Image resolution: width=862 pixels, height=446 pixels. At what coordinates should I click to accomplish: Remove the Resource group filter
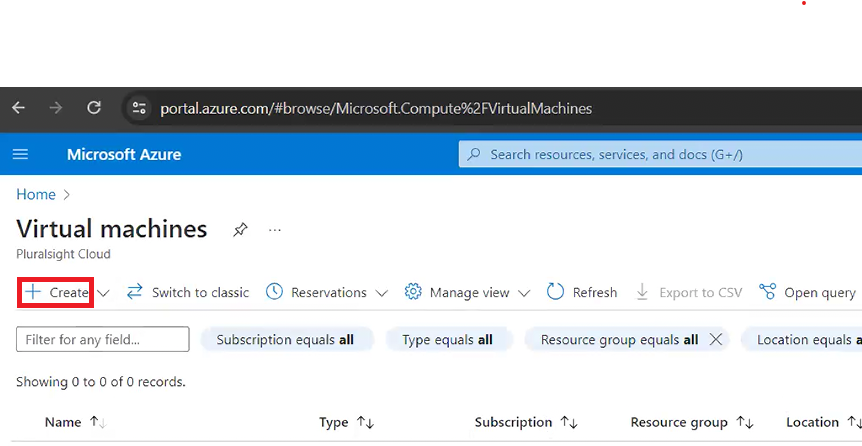click(716, 340)
